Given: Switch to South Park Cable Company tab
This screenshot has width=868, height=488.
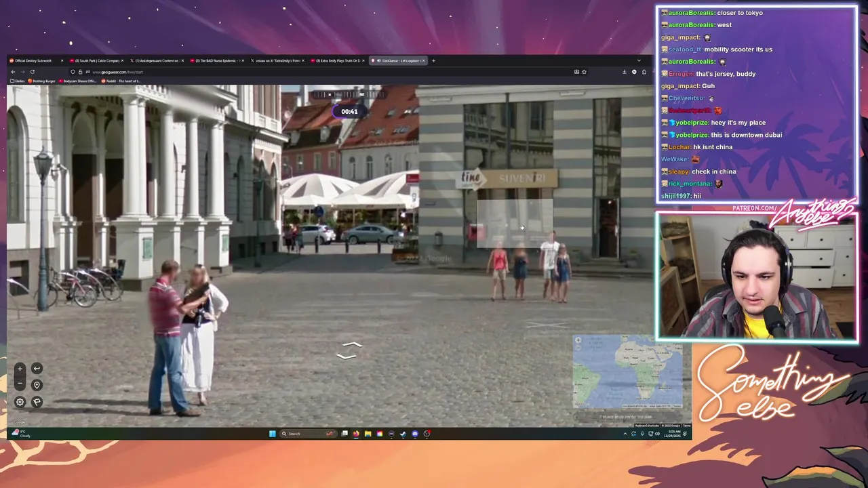Looking at the screenshot, I should tap(96, 60).
